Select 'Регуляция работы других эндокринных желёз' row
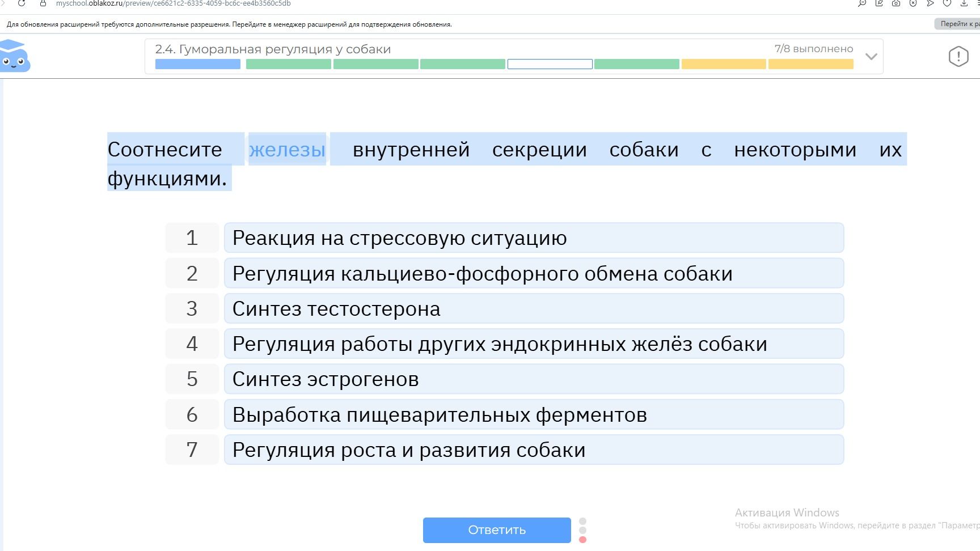The height and width of the screenshot is (551, 980). (x=534, y=344)
